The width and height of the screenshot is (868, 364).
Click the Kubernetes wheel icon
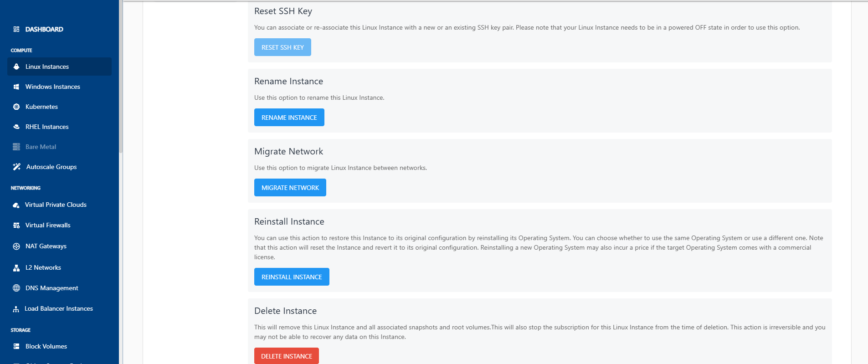[16, 107]
